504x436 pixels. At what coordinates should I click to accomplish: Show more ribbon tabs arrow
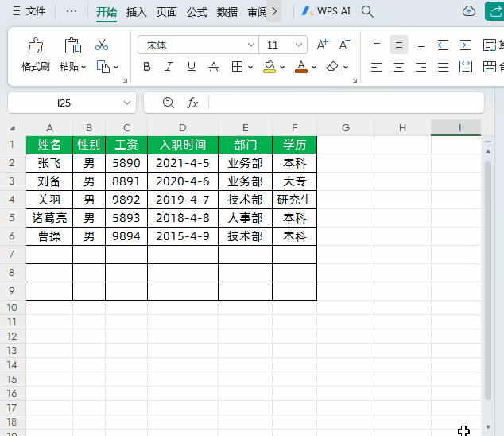pyautogui.click(x=273, y=11)
